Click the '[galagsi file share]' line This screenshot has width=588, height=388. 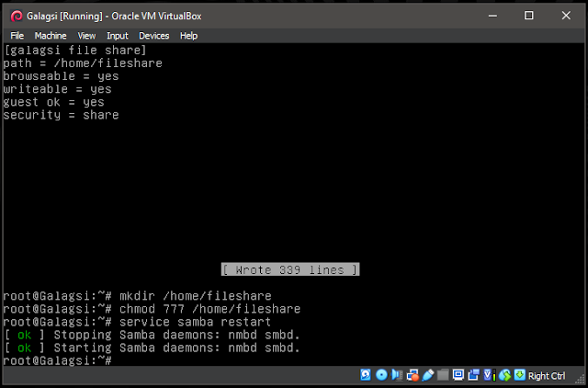click(x=75, y=50)
